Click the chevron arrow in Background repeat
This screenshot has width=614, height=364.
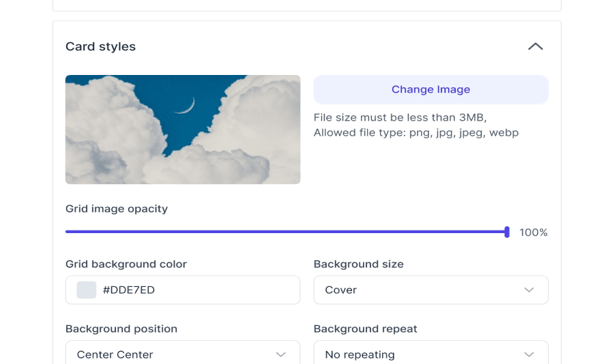[x=529, y=354]
